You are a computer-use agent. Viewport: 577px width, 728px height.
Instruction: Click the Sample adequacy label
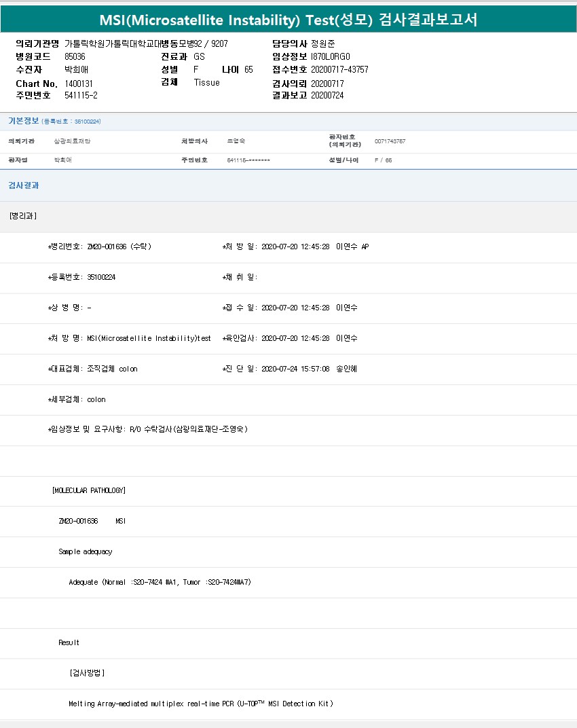[x=86, y=551]
